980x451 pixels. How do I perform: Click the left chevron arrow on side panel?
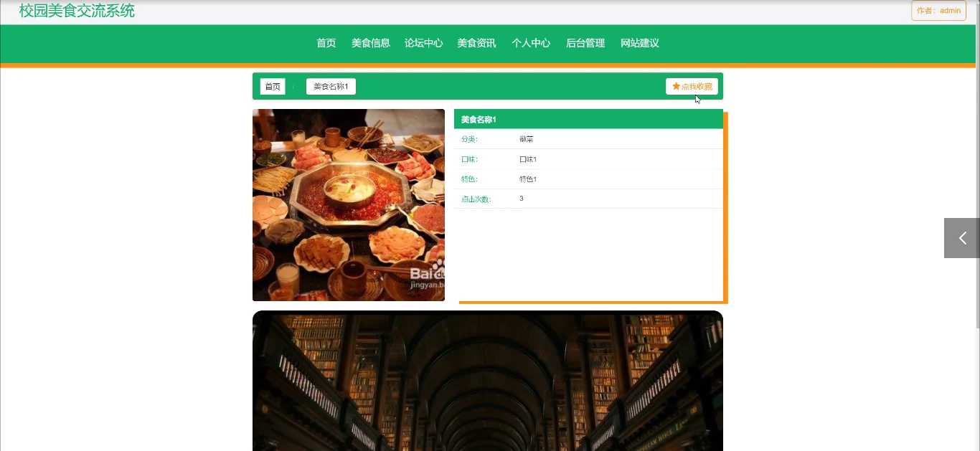click(962, 238)
